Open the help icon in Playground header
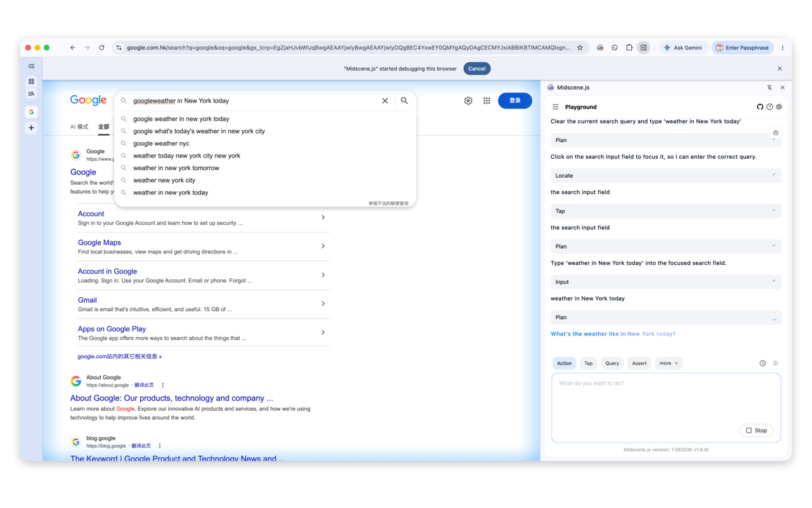This screenshot has width=812, height=508. [x=769, y=107]
